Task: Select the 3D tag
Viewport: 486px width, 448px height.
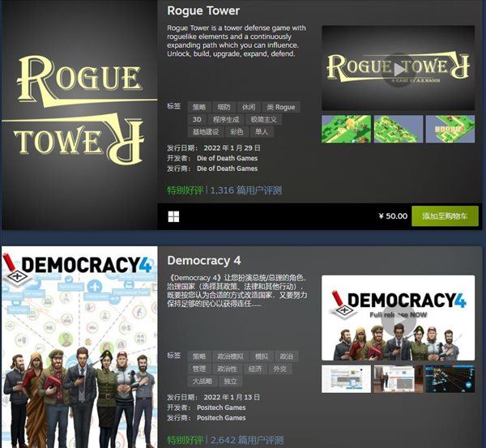Action: (197, 120)
